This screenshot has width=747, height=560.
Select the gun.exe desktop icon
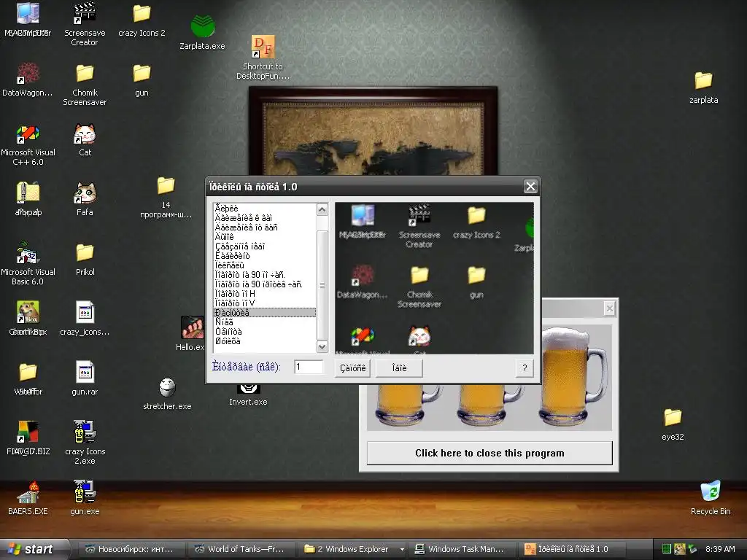[x=85, y=497]
